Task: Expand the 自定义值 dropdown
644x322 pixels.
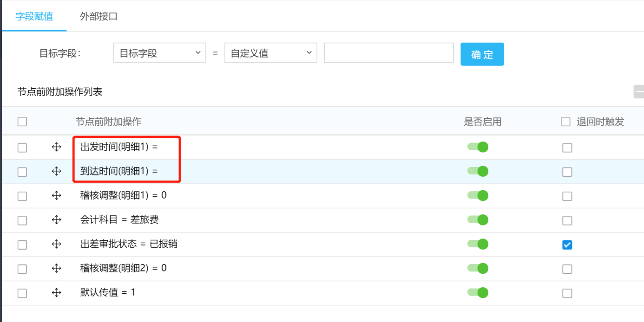Action: (270, 53)
